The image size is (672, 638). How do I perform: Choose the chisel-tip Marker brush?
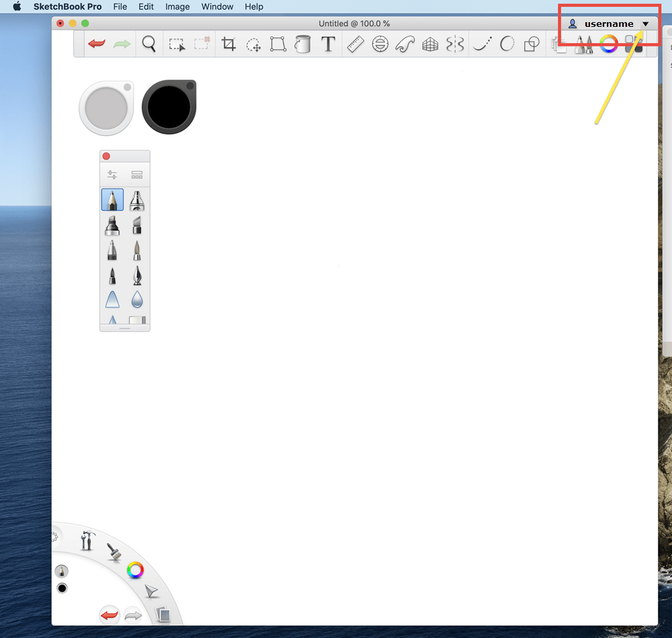click(112, 226)
